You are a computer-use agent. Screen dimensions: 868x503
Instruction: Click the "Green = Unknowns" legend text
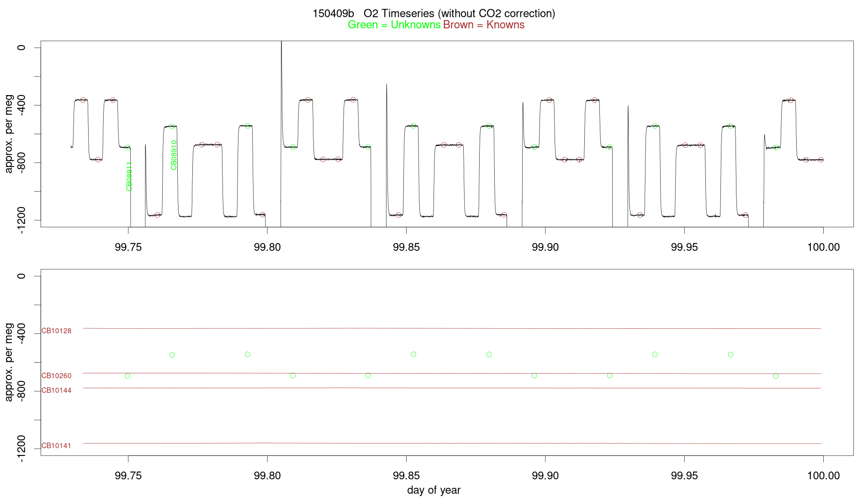pos(394,25)
